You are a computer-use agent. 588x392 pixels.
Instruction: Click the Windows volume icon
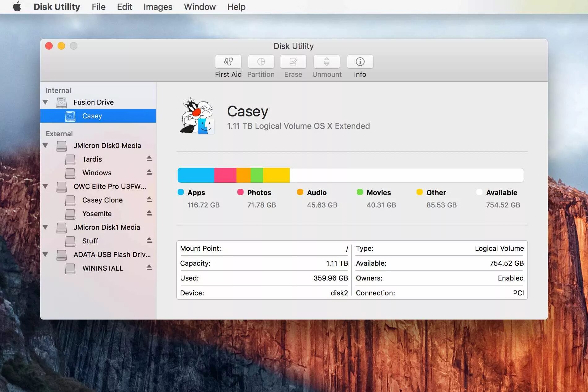click(70, 173)
